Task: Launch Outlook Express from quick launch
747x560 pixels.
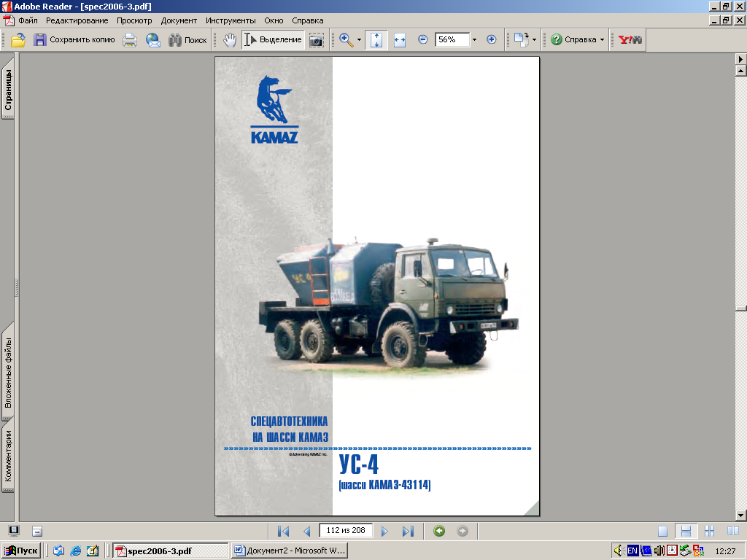Action: pos(58,551)
